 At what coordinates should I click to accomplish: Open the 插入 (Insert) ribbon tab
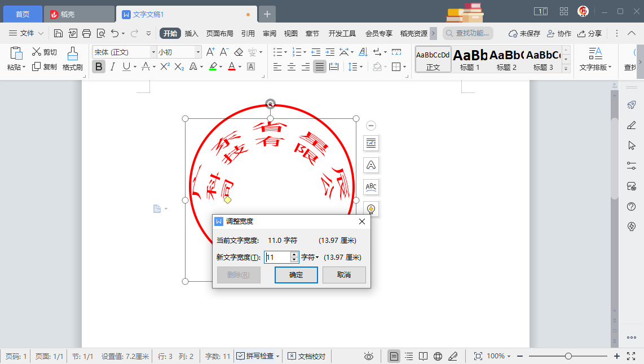click(x=192, y=33)
